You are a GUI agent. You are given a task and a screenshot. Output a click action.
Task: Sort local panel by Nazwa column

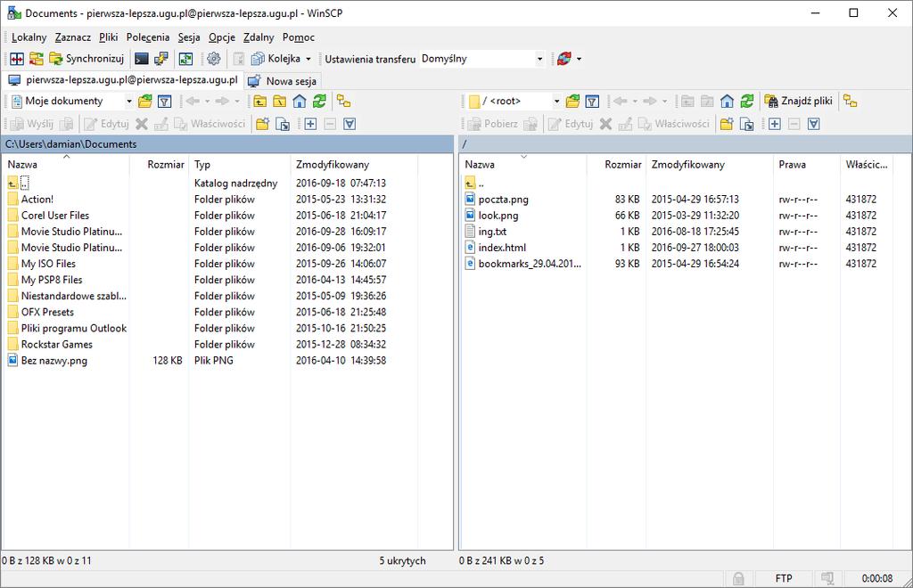tap(66, 165)
